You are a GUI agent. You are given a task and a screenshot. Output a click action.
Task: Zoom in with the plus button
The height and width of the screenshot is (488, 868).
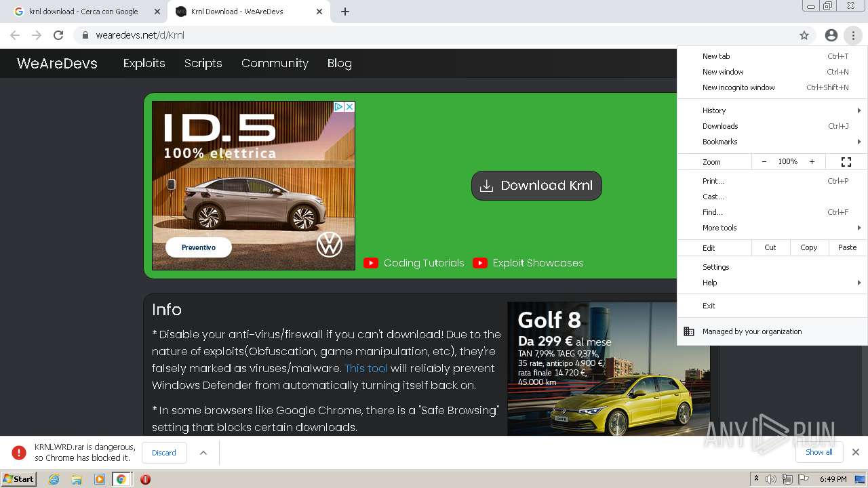(x=812, y=162)
